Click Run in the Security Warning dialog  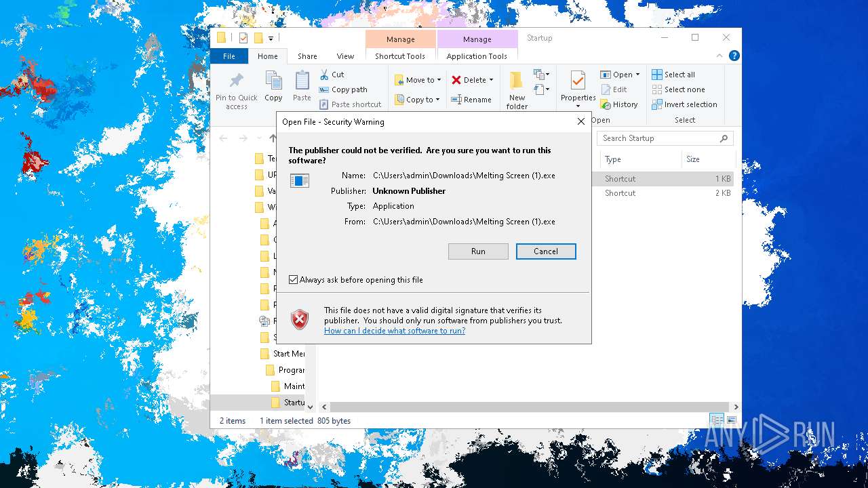[x=478, y=251]
